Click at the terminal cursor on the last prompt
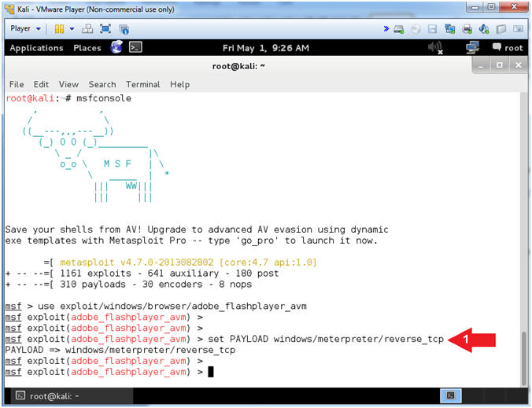The width and height of the screenshot is (532, 408). pyautogui.click(x=211, y=372)
